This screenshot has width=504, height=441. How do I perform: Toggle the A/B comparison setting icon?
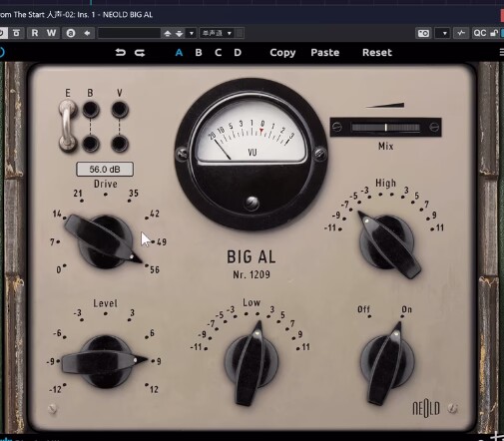pyautogui.click(x=71, y=33)
